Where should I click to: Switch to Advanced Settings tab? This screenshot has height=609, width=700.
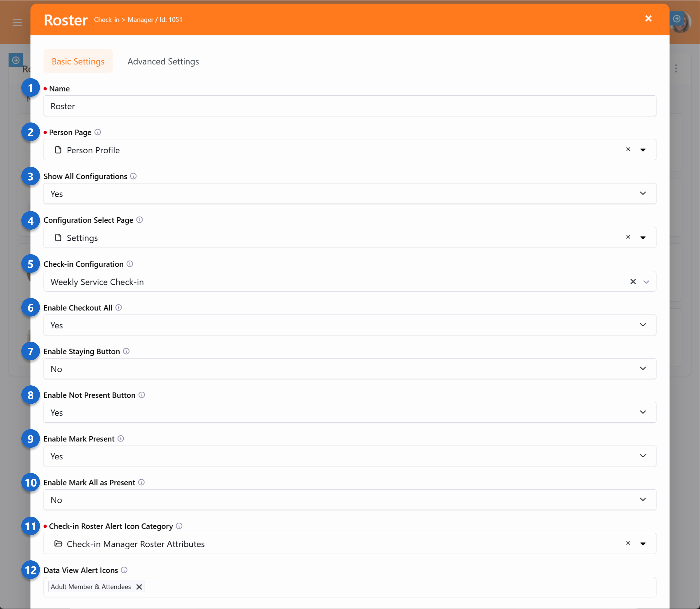tap(163, 62)
